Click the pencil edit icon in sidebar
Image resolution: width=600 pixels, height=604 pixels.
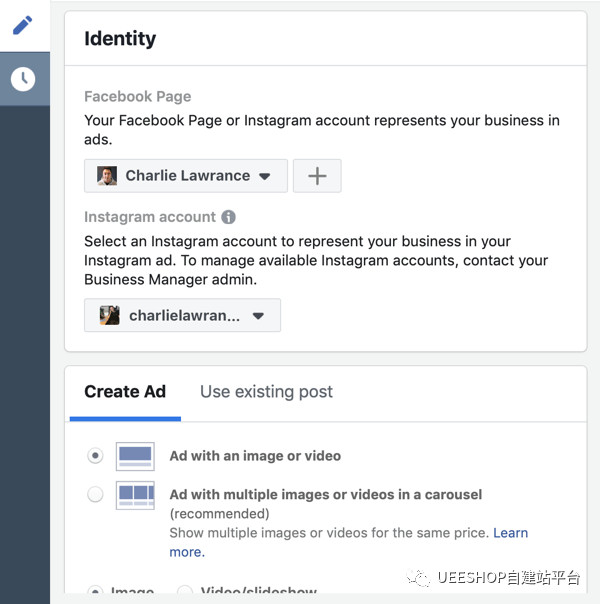pyautogui.click(x=22, y=25)
